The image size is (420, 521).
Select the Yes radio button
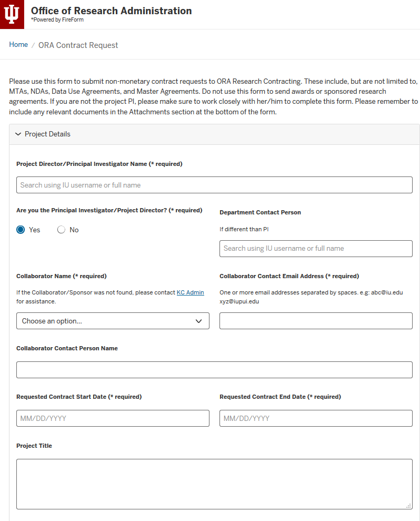tap(21, 230)
